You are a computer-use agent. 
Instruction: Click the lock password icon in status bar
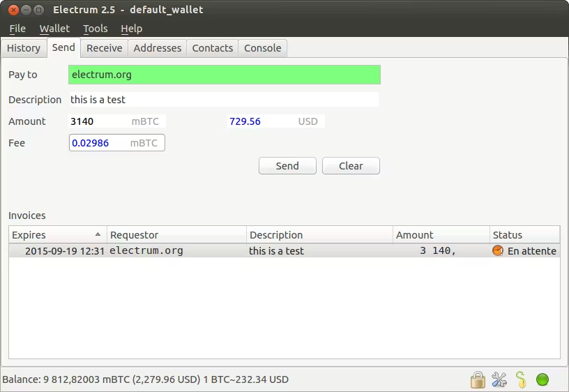pos(478,379)
